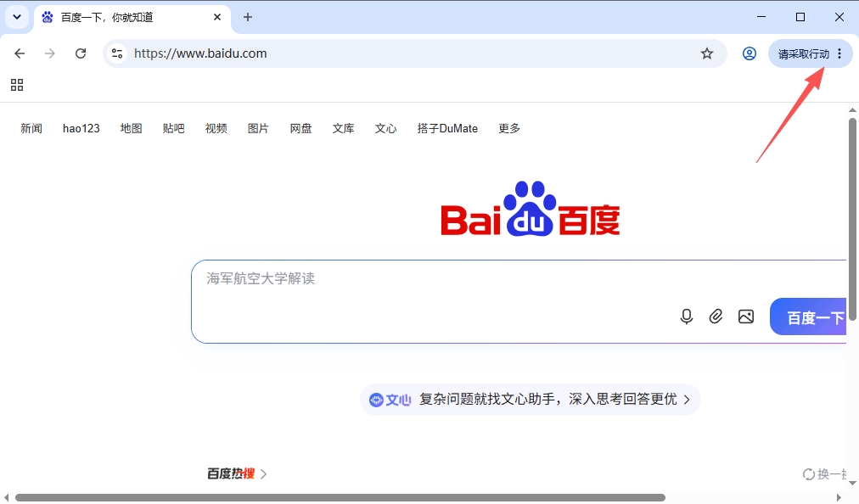Screen dimensions: 859x504
Task: Close the 百度一下 tab
Action: pyautogui.click(x=217, y=17)
